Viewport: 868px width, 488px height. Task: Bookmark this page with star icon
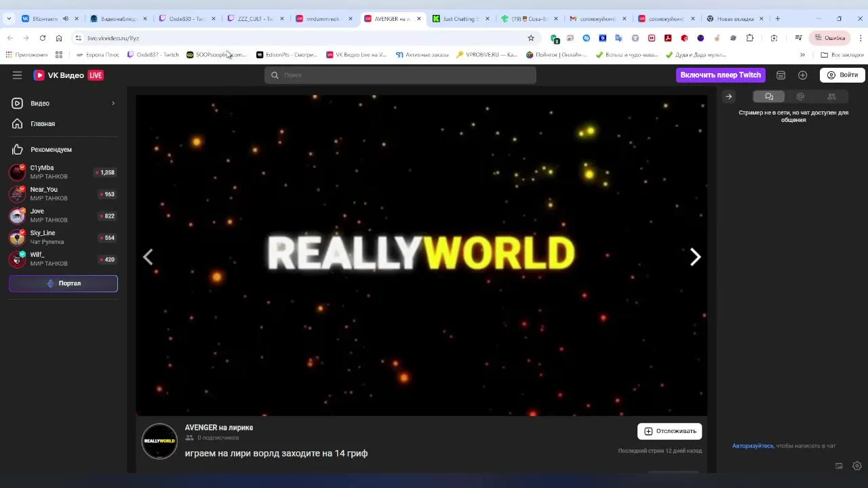pyautogui.click(x=531, y=38)
